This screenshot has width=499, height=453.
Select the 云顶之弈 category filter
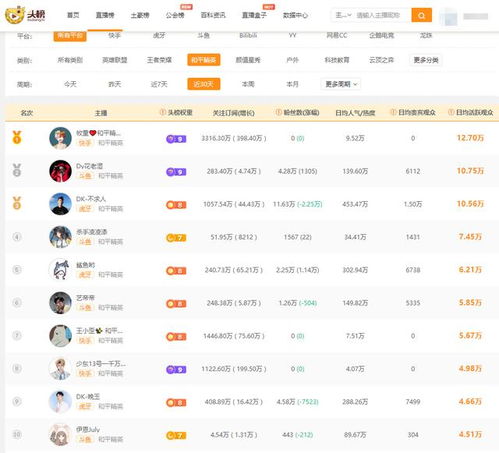pyautogui.click(x=381, y=60)
